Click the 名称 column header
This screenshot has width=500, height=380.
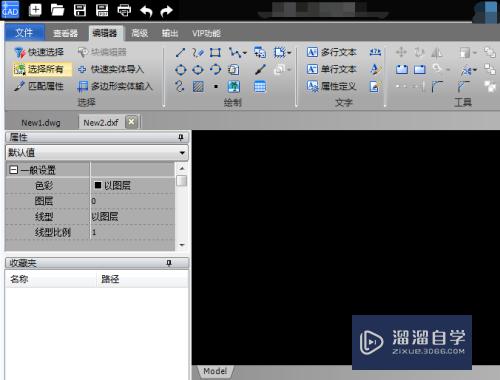tap(51, 279)
